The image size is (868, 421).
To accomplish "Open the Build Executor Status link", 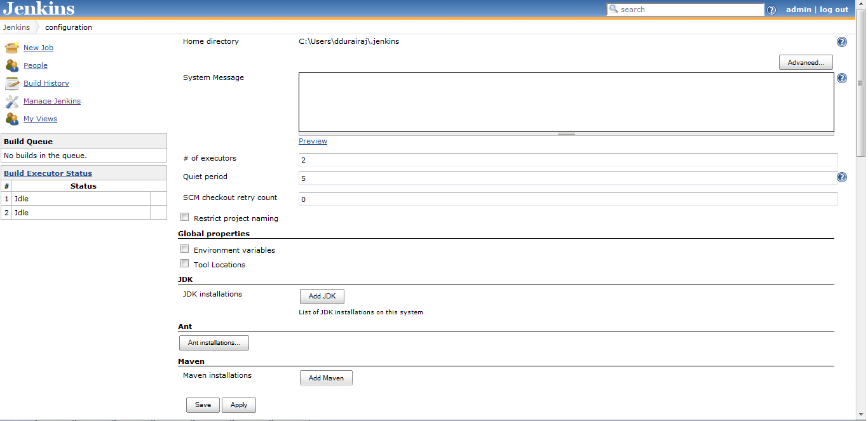I will 48,173.
